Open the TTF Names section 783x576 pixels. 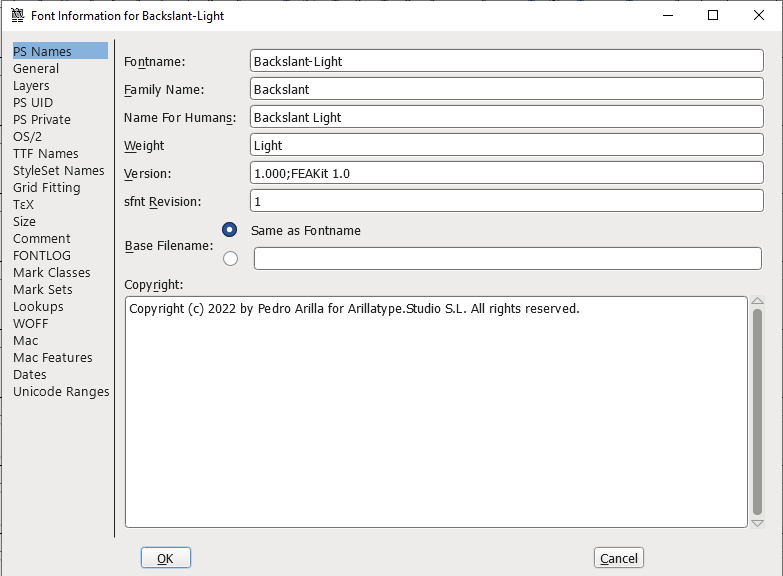(46, 154)
